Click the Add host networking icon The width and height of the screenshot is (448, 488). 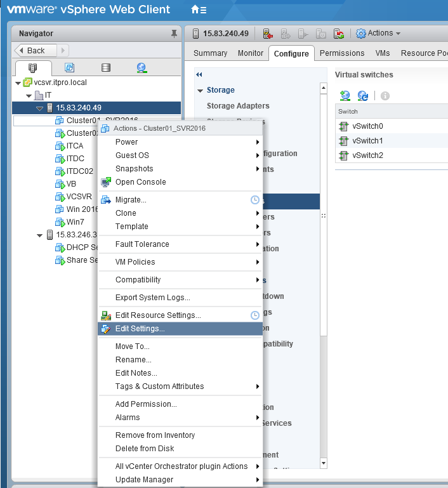(x=345, y=96)
